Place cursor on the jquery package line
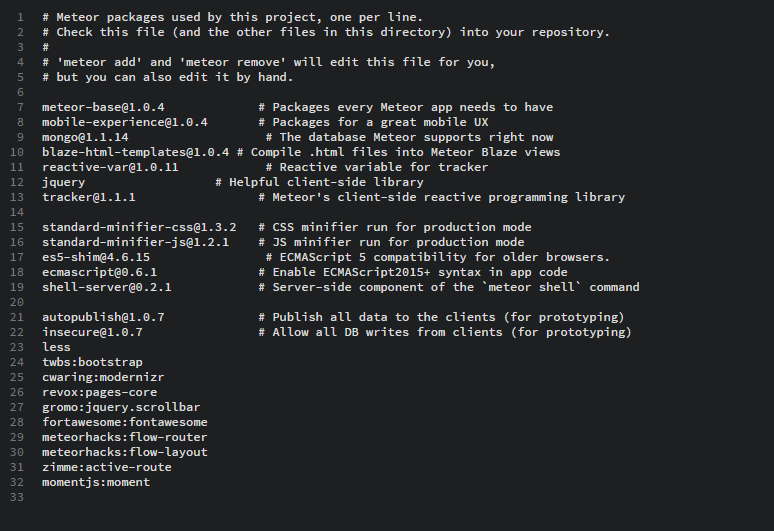The image size is (774, 531). [x=64, y=182]
